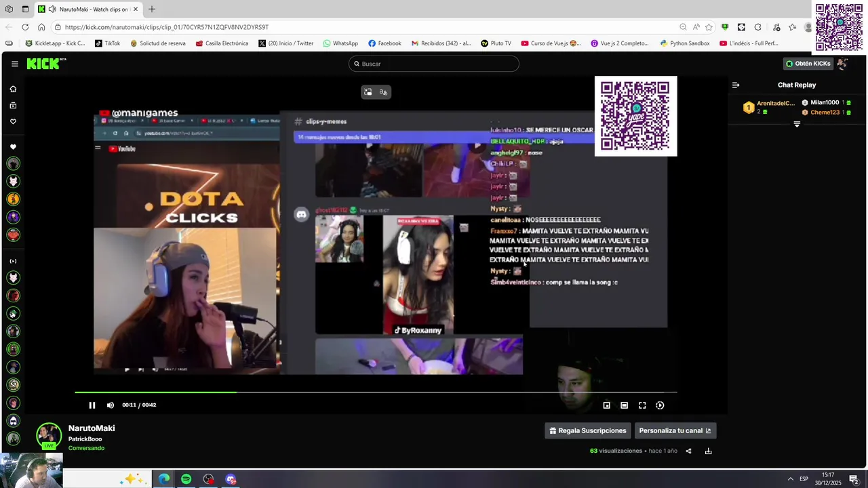The height and width of the screenshot is (488, 868).
Task: Click Personaliza tu canal button
Action: pos(675,430)
